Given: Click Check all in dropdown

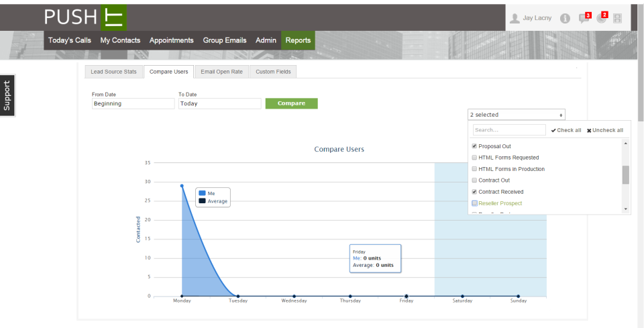Looking at the screenshot, I should pos(566,130).
